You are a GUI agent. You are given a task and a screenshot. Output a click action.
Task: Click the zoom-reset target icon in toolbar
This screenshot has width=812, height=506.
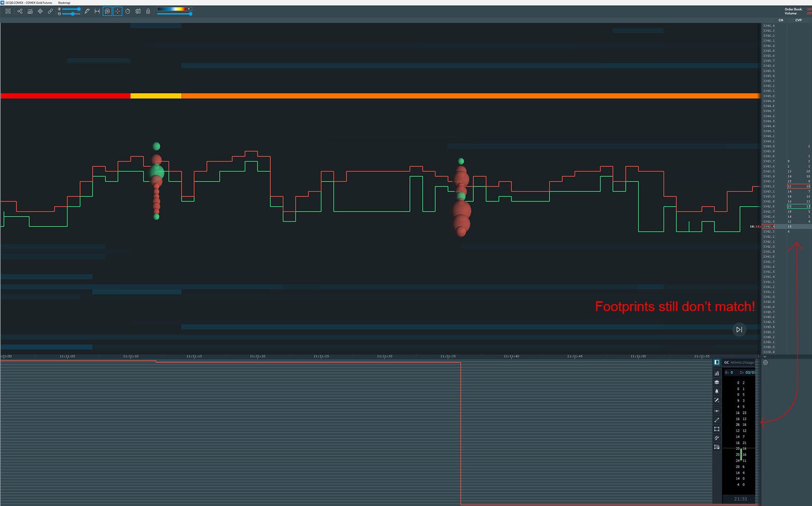(x=8, y=11)
